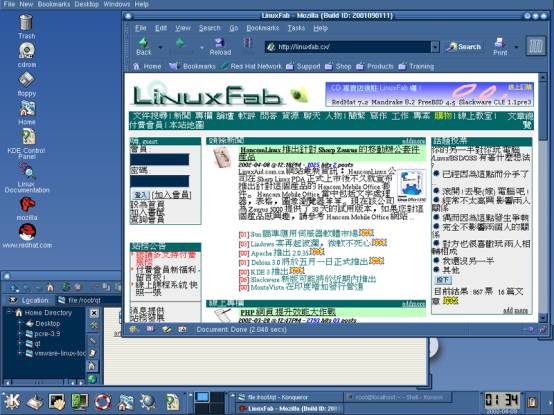Viewport: 554px width, 415px height.
Task: Select the www.redhat.com desktop icon
Action: (27, 236)
